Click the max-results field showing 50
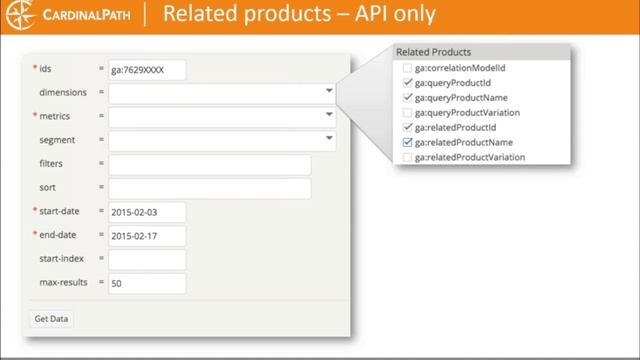Screen dimensions: 640x360 point(147,283)
